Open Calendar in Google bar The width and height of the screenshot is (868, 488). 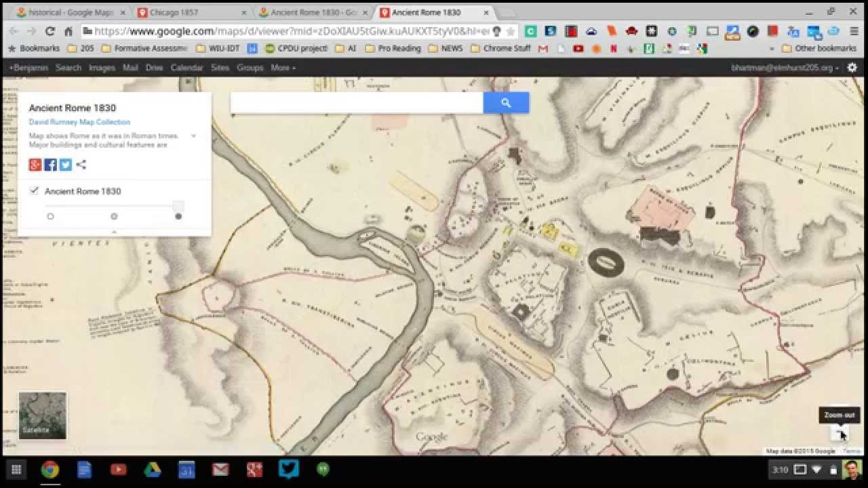point(186,68)
